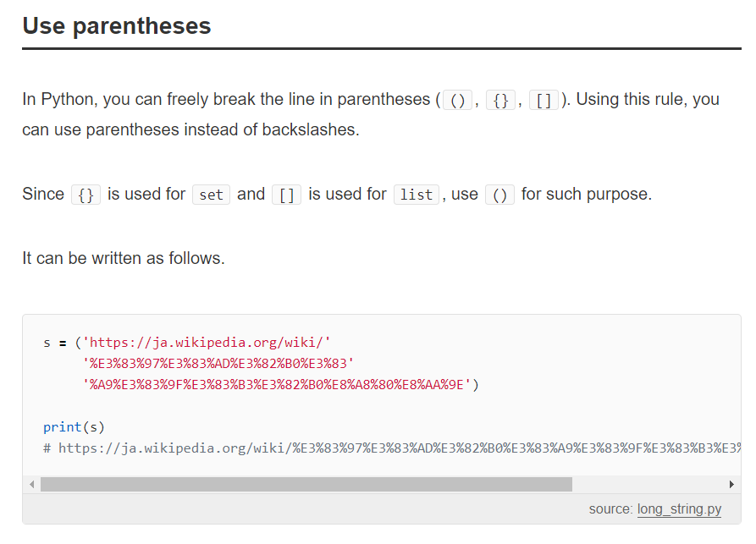The height and width of the screenshot is (544, 756).
Task: Click the empty scrollbar track right of the thumb
Action: tap(648, 485)
